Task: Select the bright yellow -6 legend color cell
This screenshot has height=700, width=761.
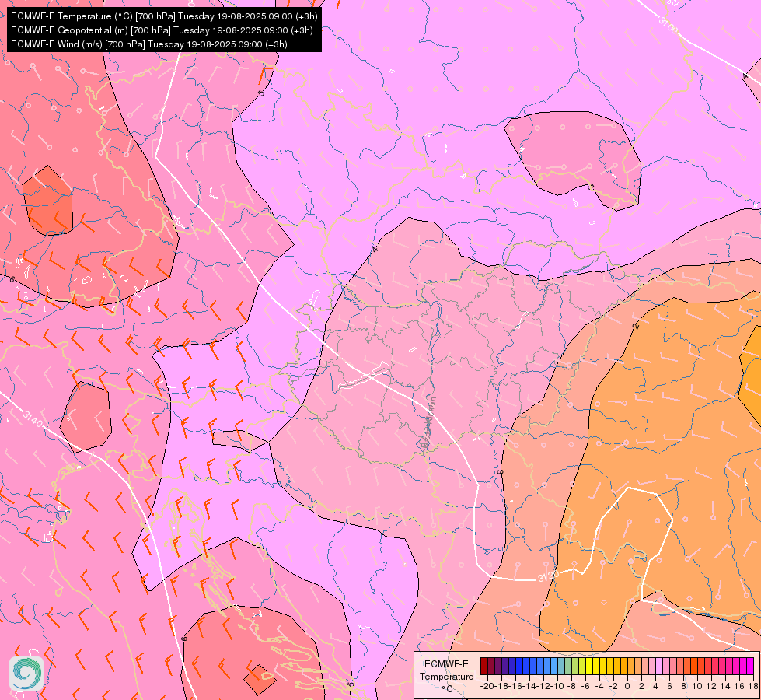Action: 589,666
